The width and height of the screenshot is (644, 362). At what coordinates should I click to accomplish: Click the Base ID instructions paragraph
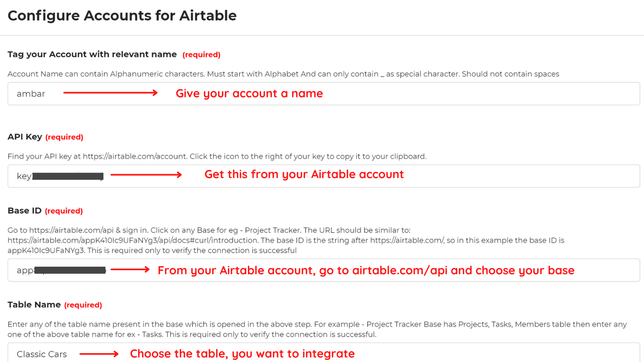tap(282, 240)
